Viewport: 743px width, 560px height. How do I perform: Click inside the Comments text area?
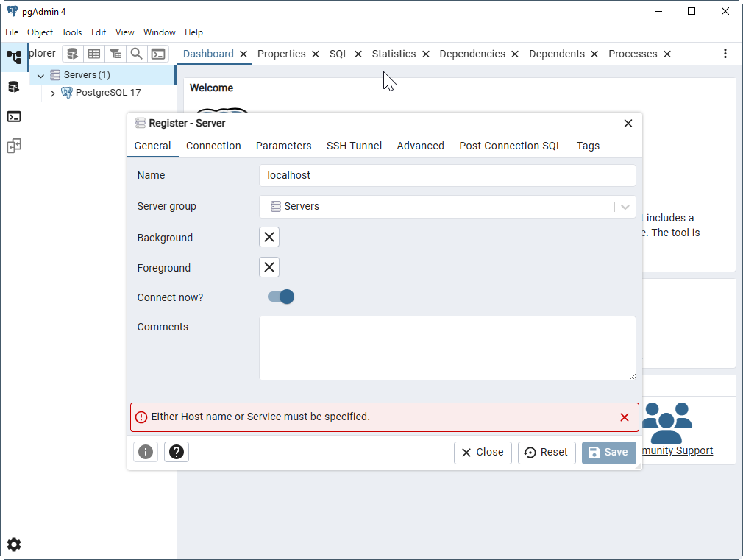447,348
